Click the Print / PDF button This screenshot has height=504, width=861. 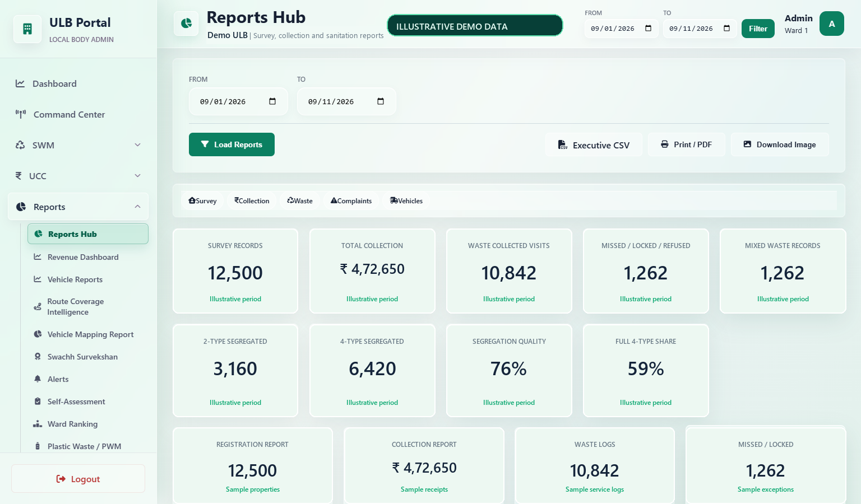[x=687, y=144]
